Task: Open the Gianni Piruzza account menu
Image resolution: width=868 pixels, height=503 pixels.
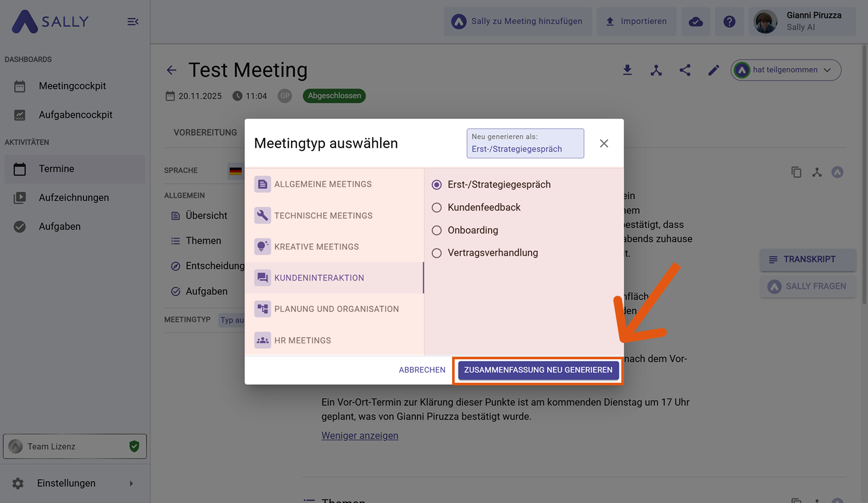Action: 802,21
